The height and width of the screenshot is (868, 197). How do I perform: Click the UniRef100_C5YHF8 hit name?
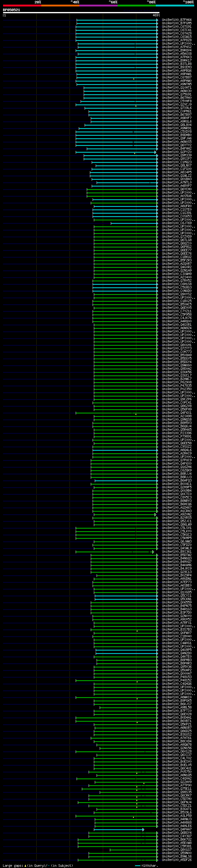click(x=176, y=101)
